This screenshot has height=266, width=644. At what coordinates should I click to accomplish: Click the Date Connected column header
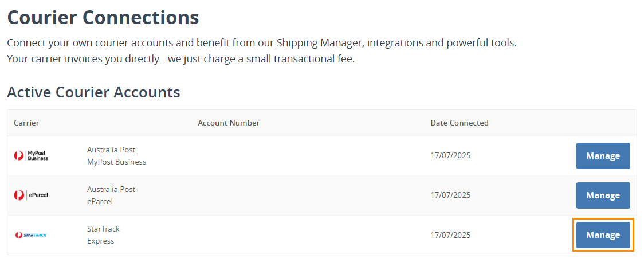(x=460, y=123)
